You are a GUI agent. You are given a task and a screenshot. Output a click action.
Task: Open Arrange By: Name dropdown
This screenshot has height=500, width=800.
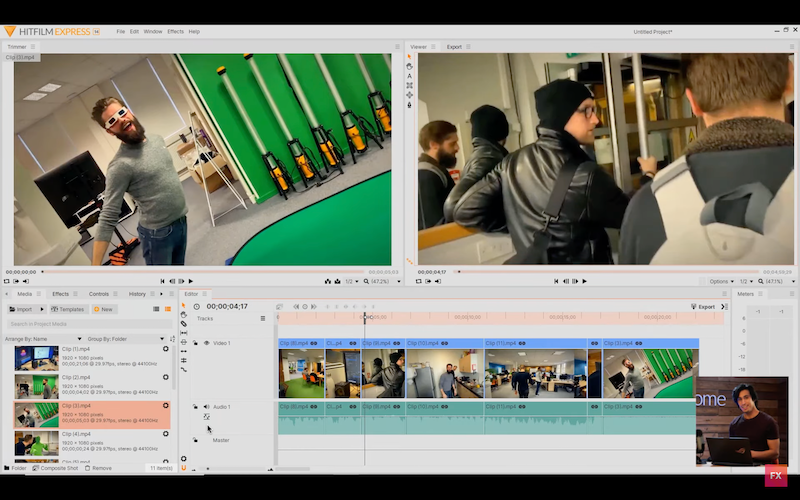click(43, 339)
